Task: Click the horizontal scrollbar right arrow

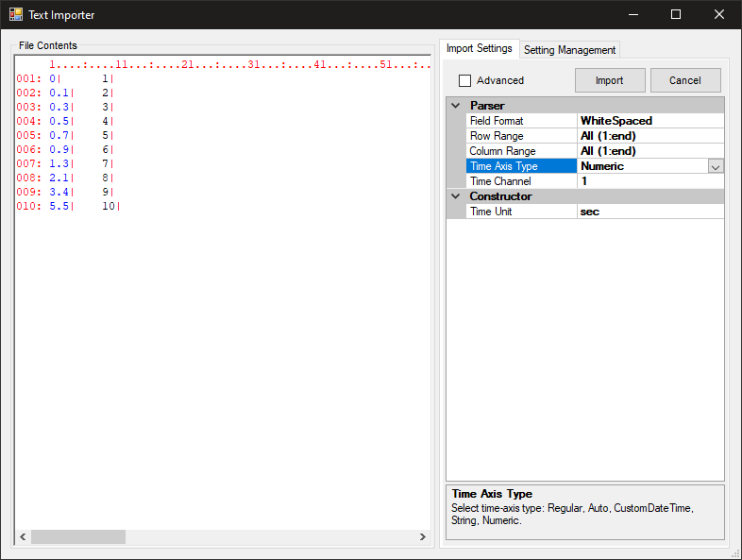Action: click(x=423, y=536)
